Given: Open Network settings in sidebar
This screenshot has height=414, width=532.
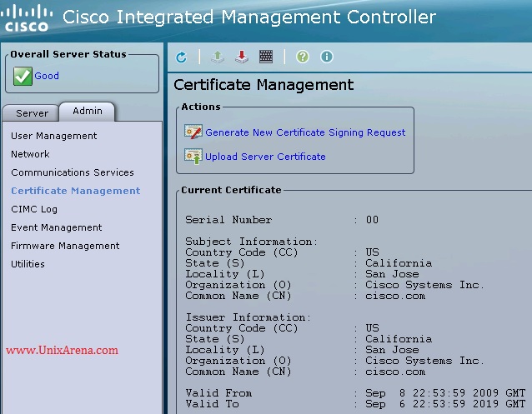Looking at the screenshot, I should click(30, 154).
